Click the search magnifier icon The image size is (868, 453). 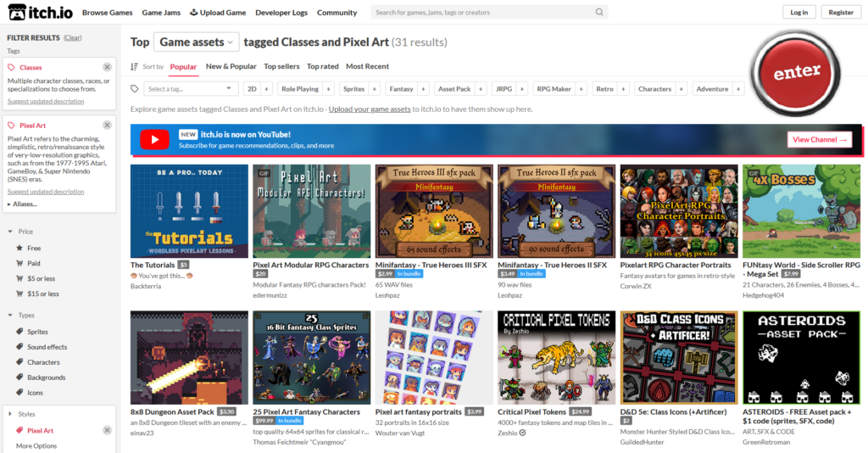click(x=599, y=12)
